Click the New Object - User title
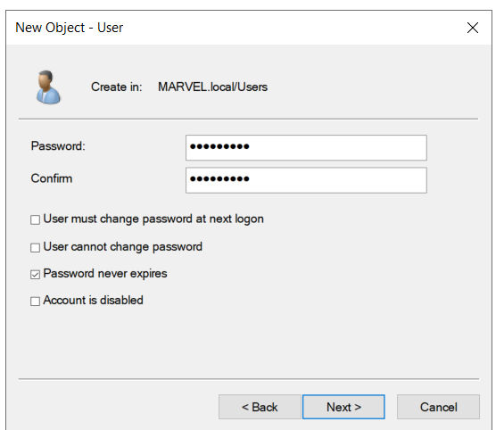Viewport: 504px width, 430px height. (69, 28)
